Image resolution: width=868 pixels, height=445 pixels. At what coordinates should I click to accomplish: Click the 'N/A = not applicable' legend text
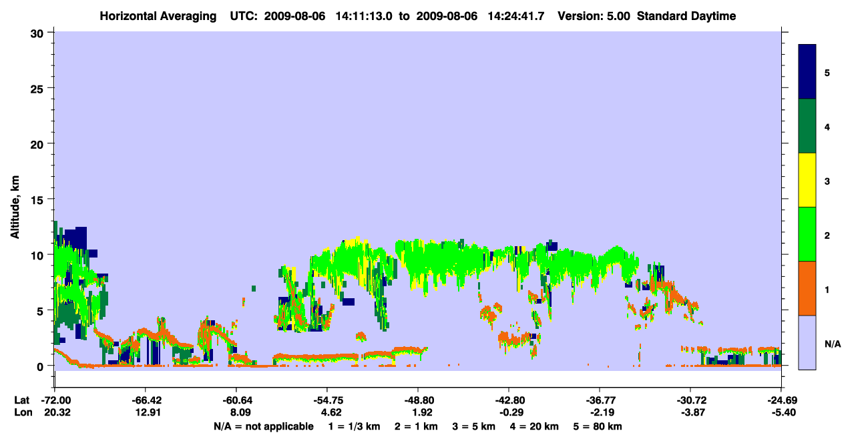click(264, 426)
